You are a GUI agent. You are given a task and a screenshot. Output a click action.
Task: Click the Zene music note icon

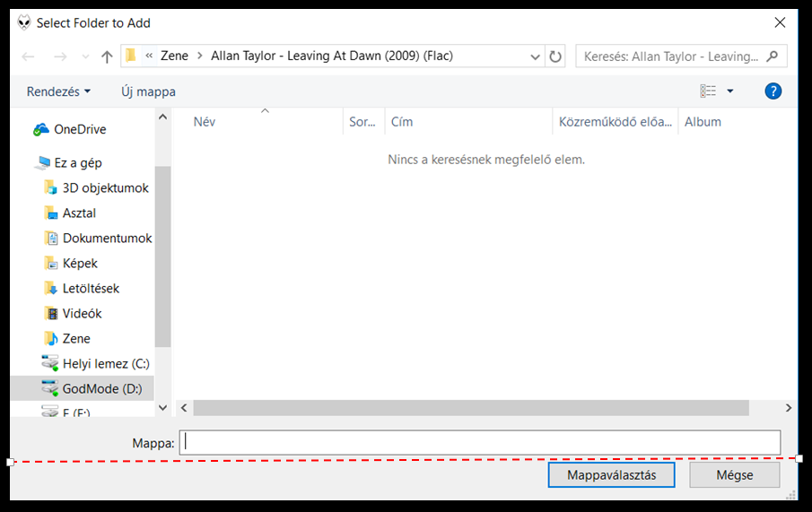click(51, 339)
